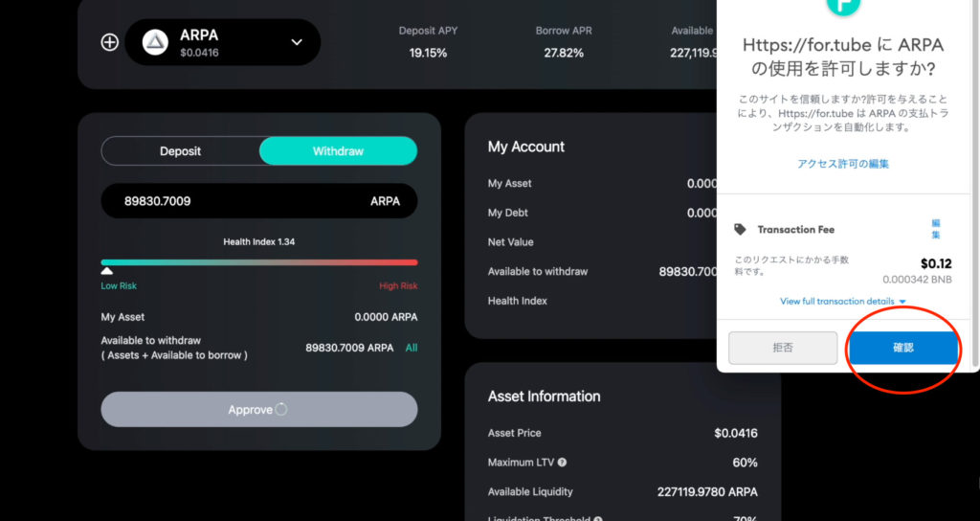This screenshot has width=980, height=521.
Task: Click the $0.12 fee amount in popup
Action: point(936,264)
